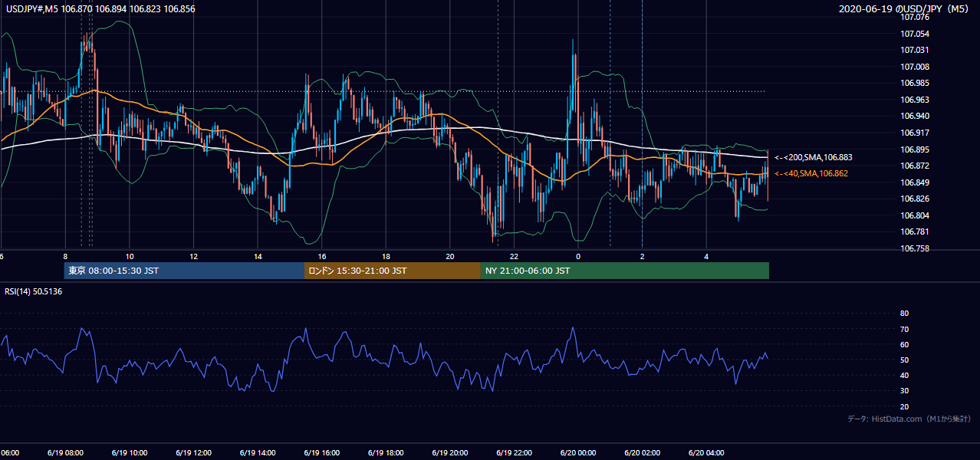Viewport: 980px width, 460px height.
Task: Click the 6/19 10:00 date axis label
Action: point(130,452)
